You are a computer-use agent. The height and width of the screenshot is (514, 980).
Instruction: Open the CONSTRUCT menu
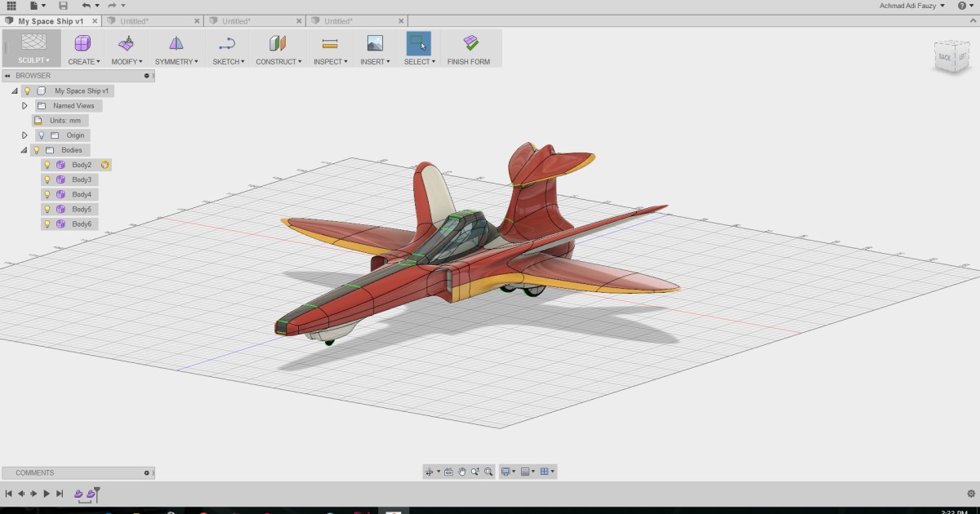coord(278,61)
